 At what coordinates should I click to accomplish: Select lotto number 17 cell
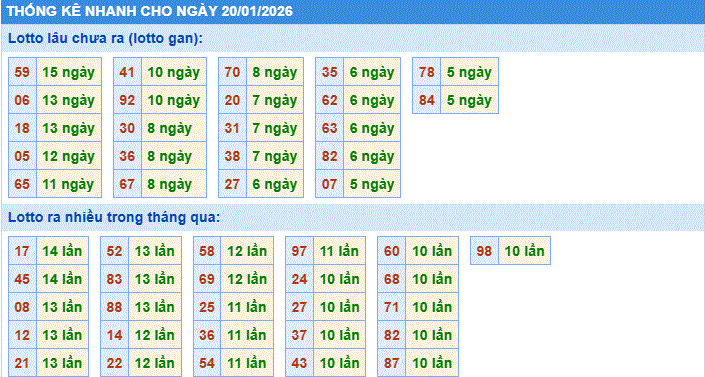tap(22, 251)
